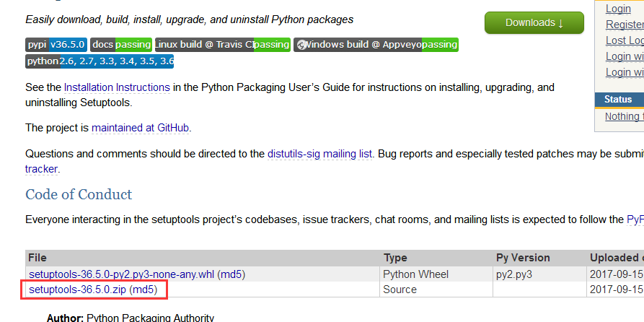Follow the tracker link

tap(41, 169)
